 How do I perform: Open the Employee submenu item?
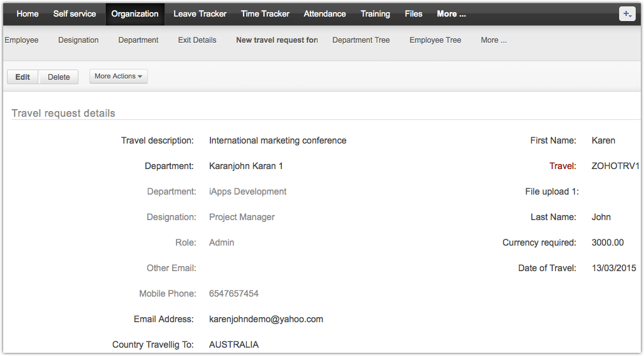(x=22, y=40)
